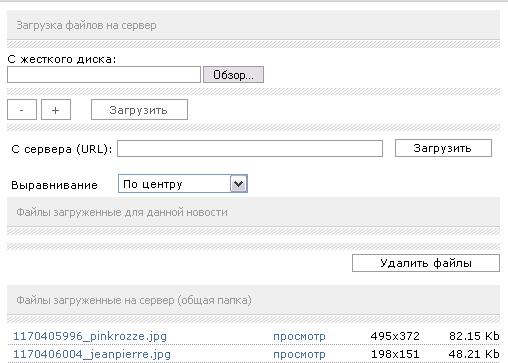508x363 pixels.
Task: Click просмотр for jeanpierre.jpg
Action: [x=299, y=354]
